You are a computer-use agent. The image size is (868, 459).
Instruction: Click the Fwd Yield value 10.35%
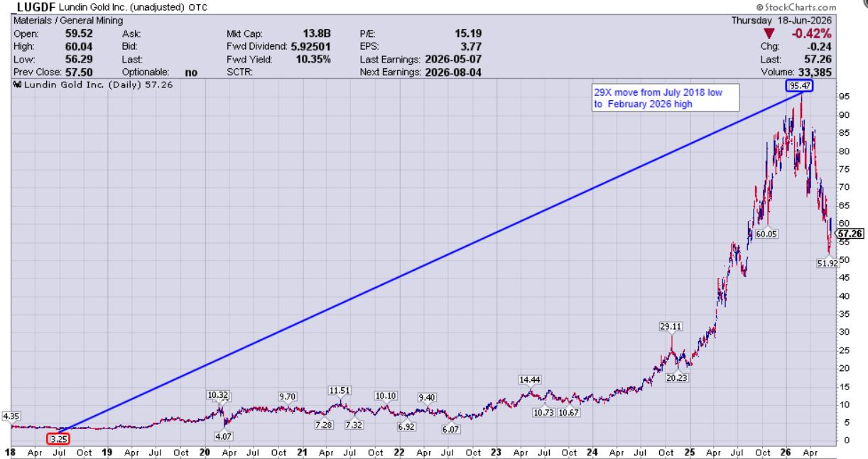pos(313,60)
